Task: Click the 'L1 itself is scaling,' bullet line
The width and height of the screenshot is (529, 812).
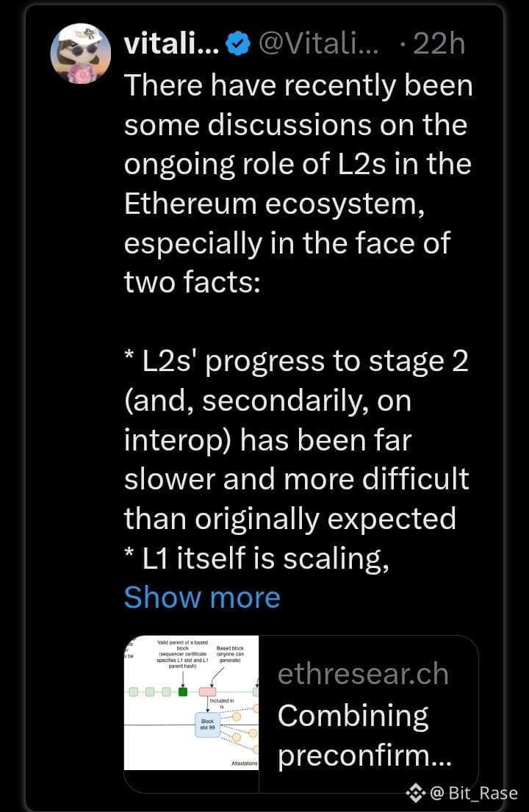Action: [x=256, y=558]
